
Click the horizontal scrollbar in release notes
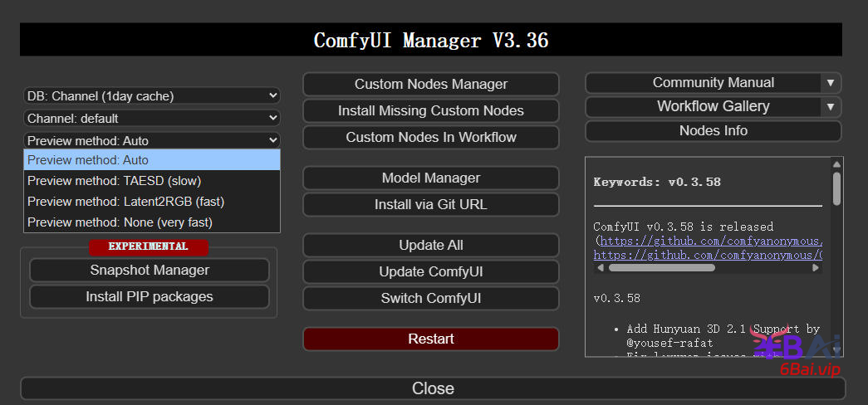click(661, 268)
